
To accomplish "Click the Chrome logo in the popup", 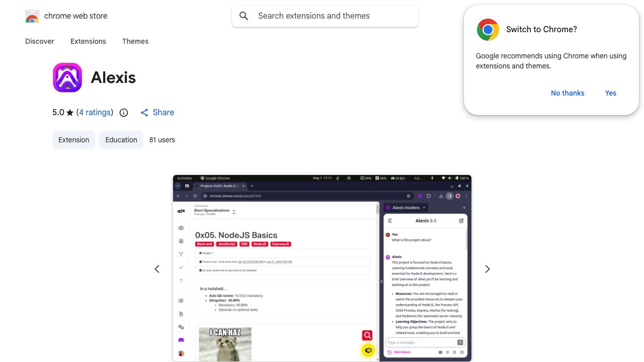I will (x=488, y=30).
